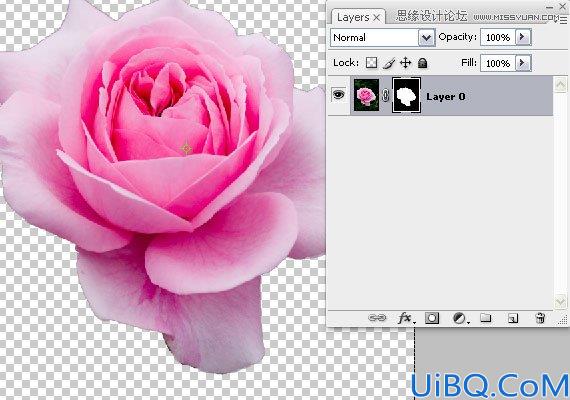570x400 pixels.
Task: Close the Layers panel window
Action: (562, 6)
